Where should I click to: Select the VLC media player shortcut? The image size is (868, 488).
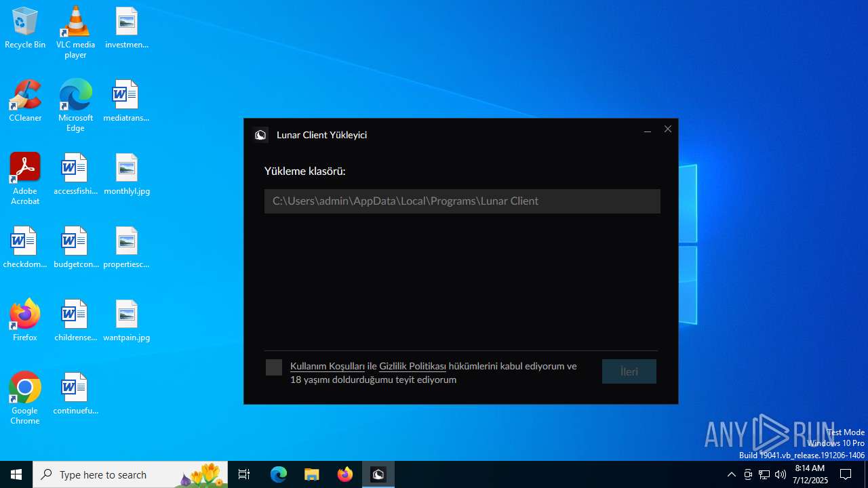75,33
